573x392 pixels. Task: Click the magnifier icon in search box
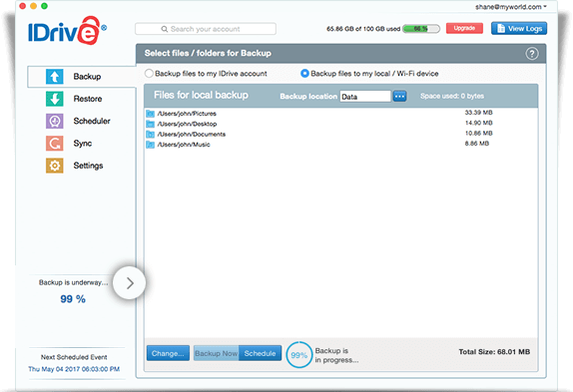click(x=165, y=29)
